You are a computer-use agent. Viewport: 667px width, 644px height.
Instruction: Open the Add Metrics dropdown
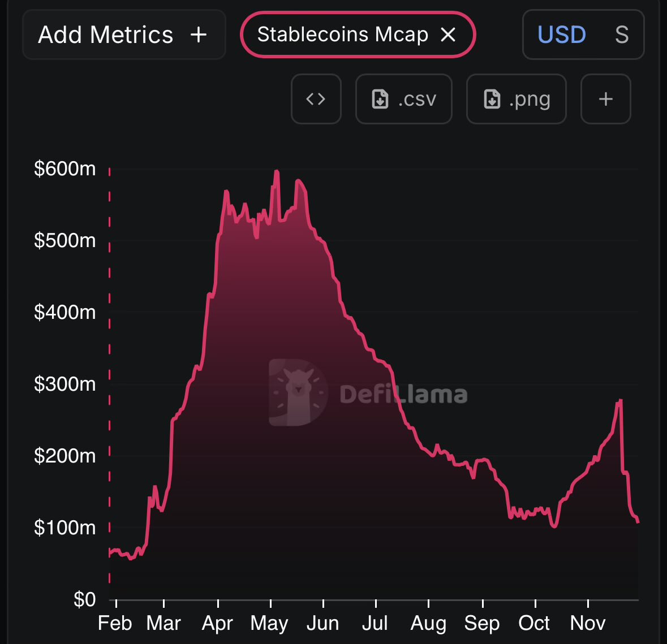pos(123,35)
